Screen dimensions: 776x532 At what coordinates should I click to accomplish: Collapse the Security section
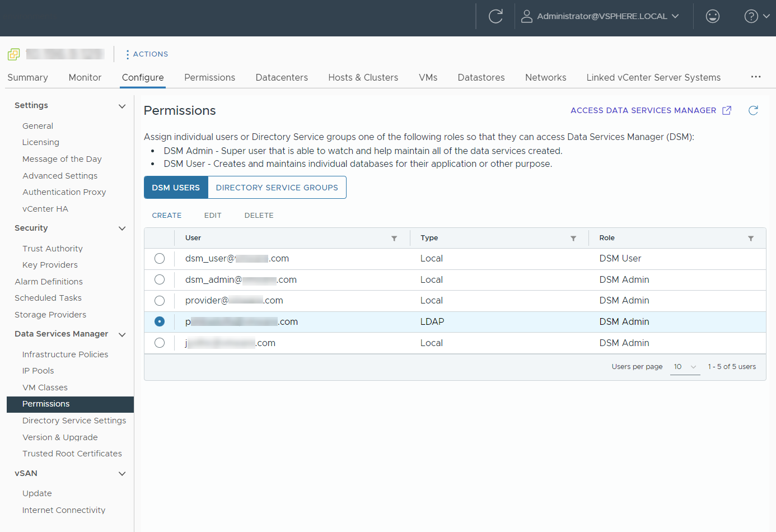point(122,228)
